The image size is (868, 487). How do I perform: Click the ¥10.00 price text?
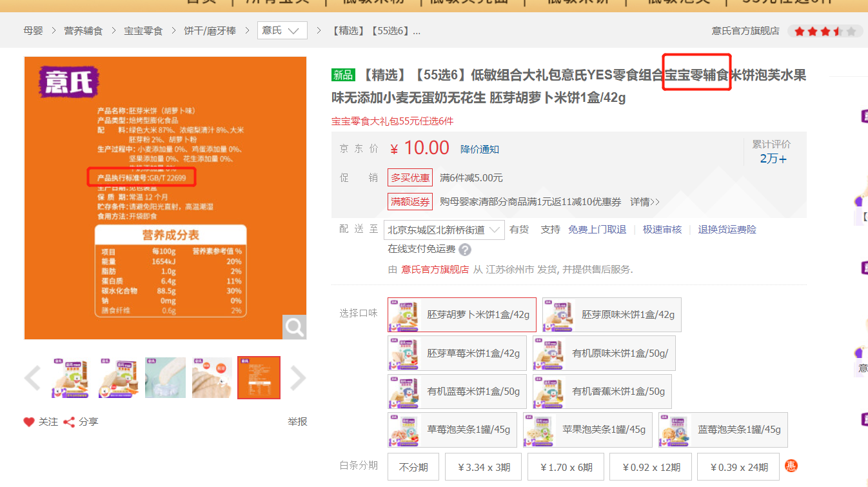pyautogui.click(x=420, y=148)
